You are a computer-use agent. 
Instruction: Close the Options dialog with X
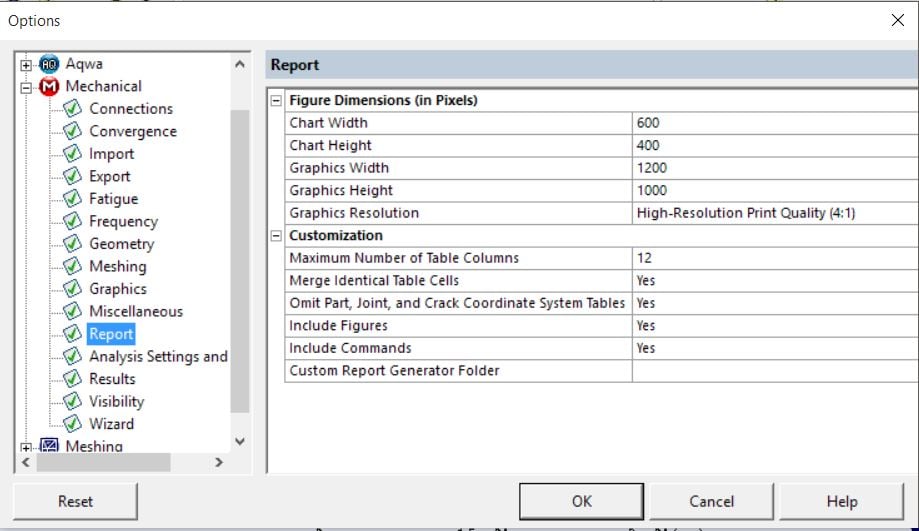tap(897, 20)
